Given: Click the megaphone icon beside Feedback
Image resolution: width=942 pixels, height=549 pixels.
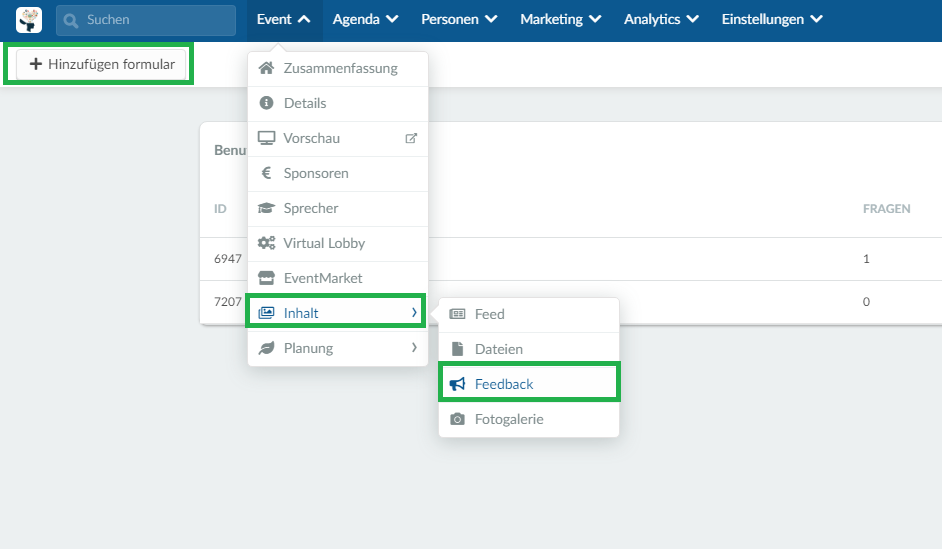Looking at the screenshot, I should [x=457, y=384].
